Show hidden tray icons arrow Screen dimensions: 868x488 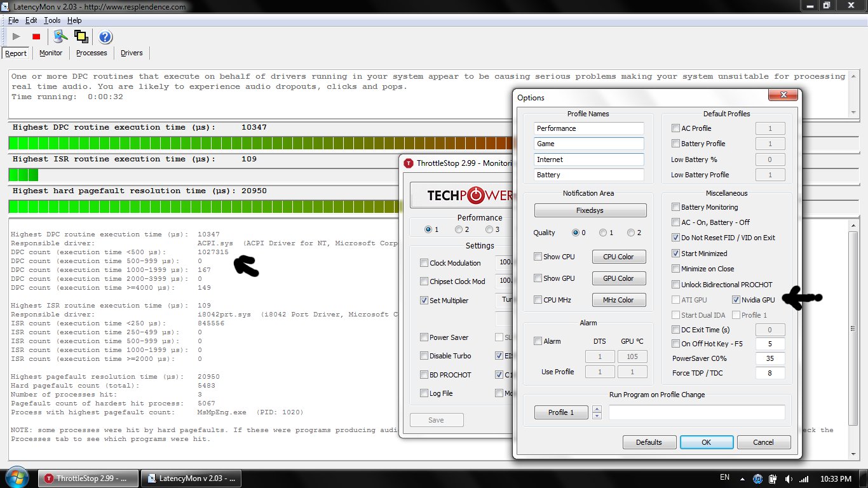point(743,478)
